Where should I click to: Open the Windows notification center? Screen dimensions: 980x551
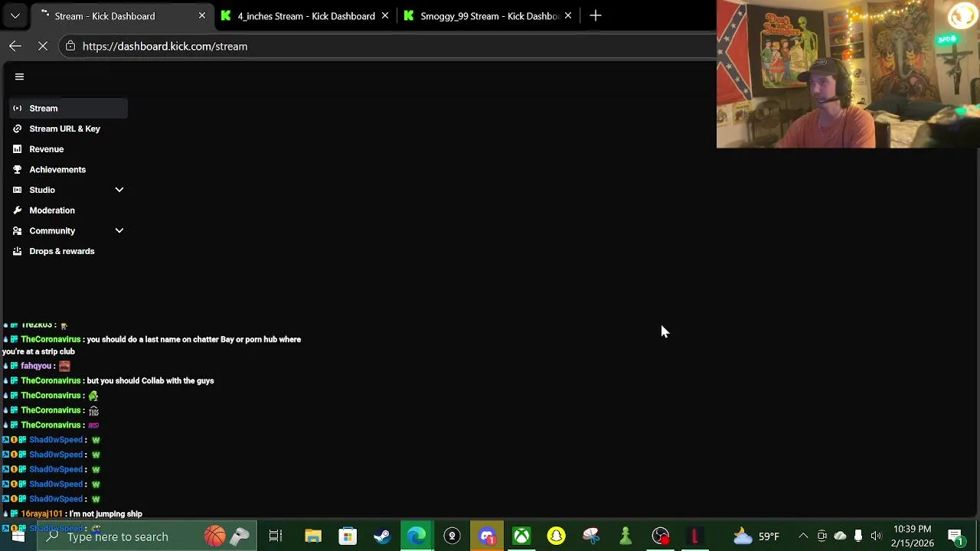click(x=955, y=536)
